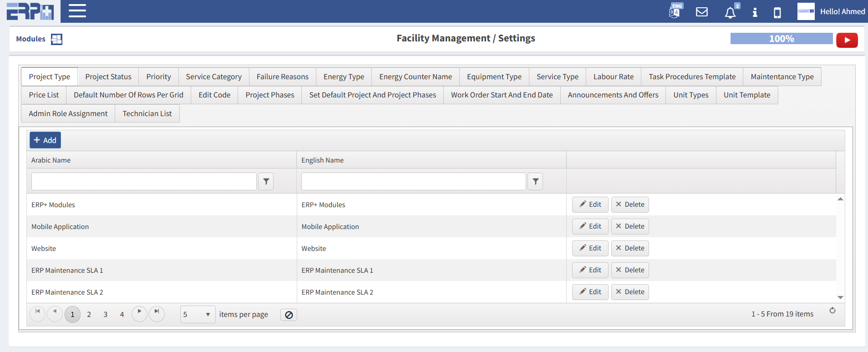Image resolution: width=868 pixels, height=352 pixels.
Task: Open the Technician List tab
Action: [x=147, y=113]
